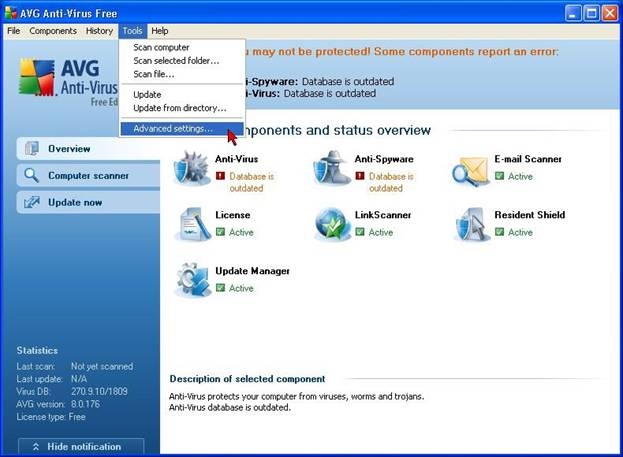Click the Hide notification button
The image size is (623, 457).
click(x=81, y=446)
